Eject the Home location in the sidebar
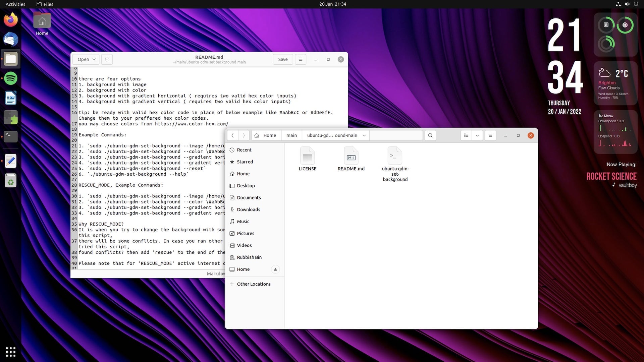 (x=275, y=269)
